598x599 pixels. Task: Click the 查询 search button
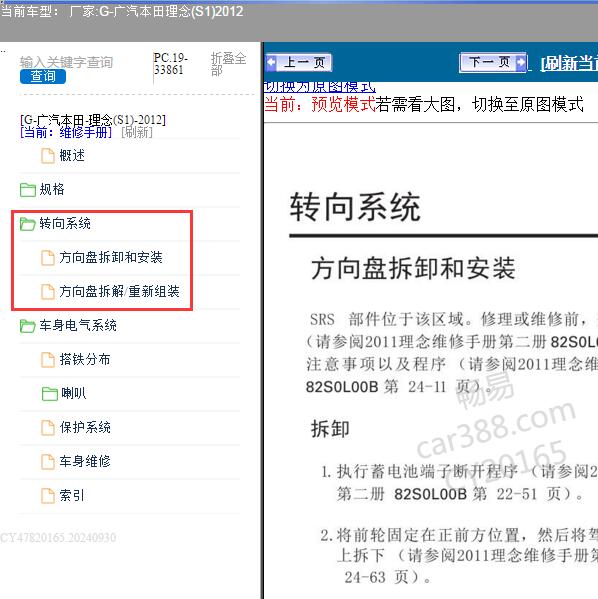pyautogui.click(x=43, y=76)
